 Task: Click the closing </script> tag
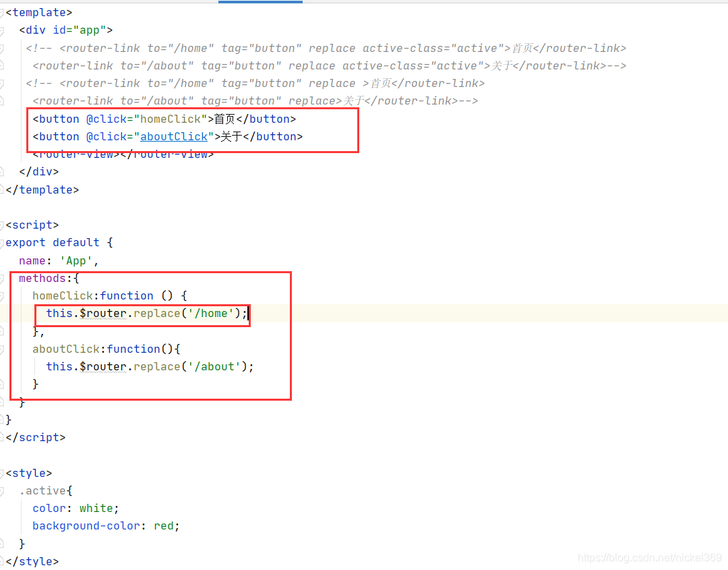coord(36,438)
